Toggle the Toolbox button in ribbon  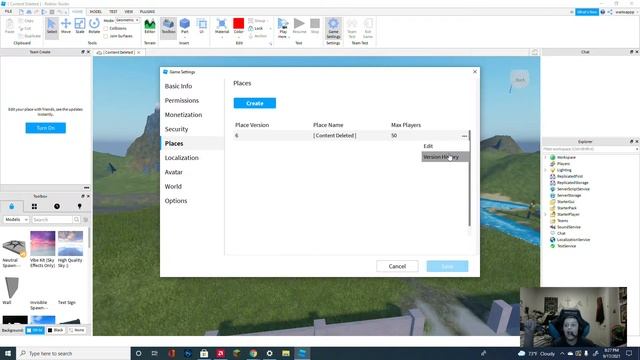[x=168, y=27]
